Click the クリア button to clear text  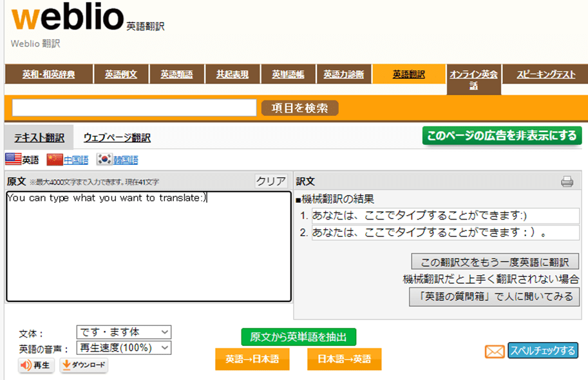(271, 181)
